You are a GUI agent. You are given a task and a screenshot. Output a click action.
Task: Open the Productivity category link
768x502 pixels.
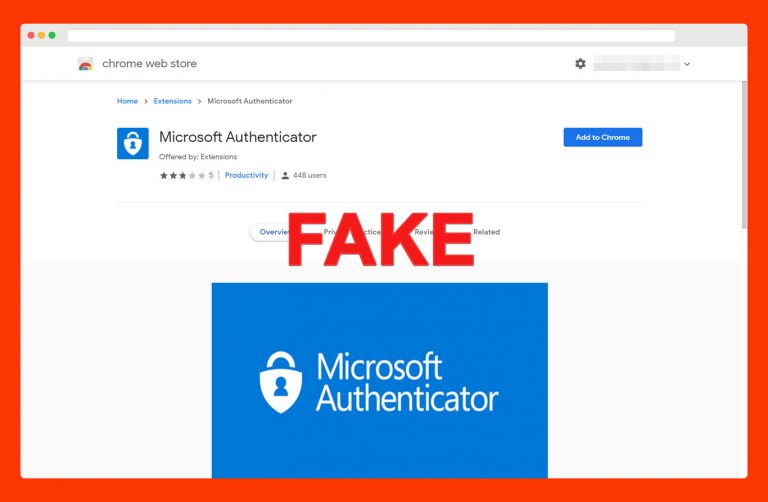click(246, 175)
